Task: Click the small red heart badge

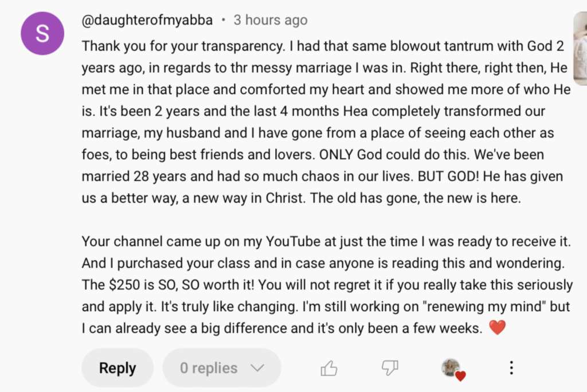Action: coord(460,376)
